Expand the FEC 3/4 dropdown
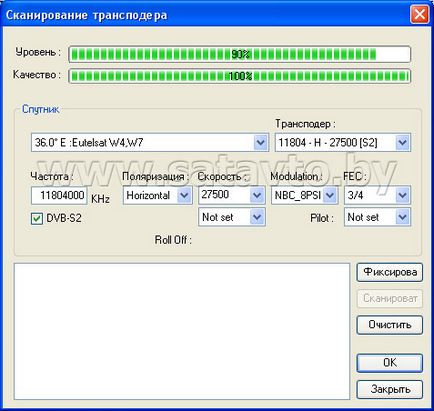Screen dimensions: 434x411 (x=402, y=195)
